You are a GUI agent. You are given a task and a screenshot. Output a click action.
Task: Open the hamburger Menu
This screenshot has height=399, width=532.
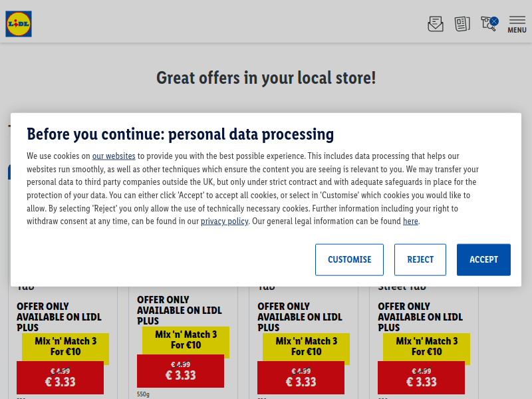[x=517, y=24]
